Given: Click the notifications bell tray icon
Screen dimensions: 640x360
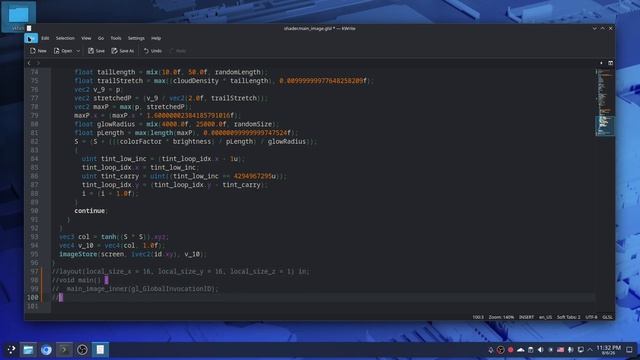Looking at the screenshot, I should tap(491, 350).
